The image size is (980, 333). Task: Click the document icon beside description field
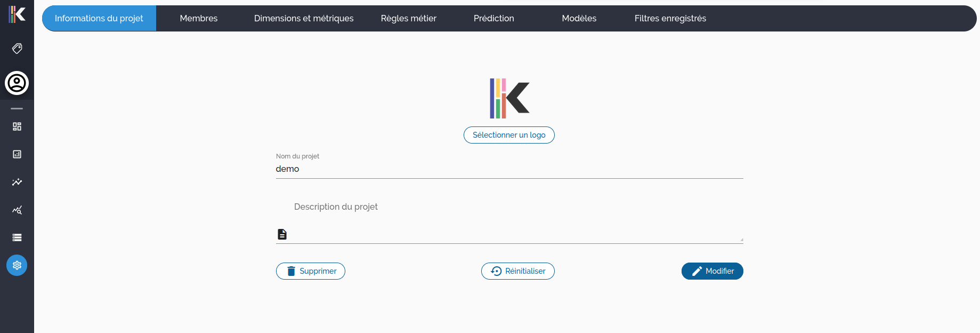tap(282, 234)
